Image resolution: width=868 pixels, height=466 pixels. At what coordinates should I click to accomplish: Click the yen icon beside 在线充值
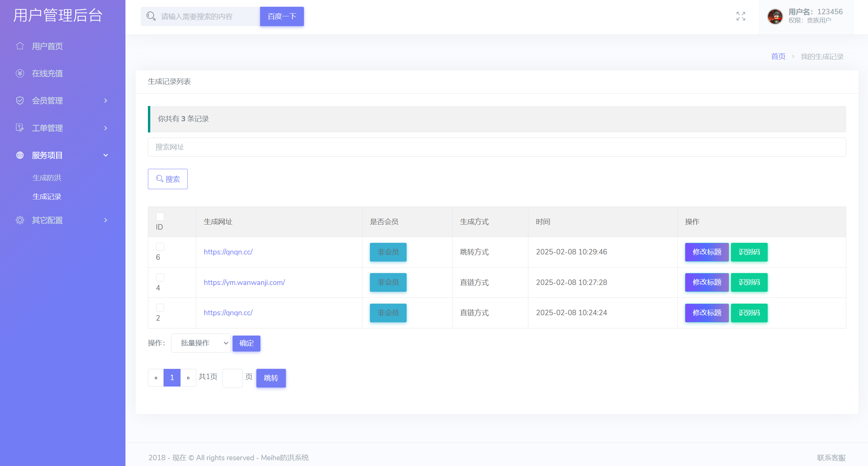(x=20, y=73)
